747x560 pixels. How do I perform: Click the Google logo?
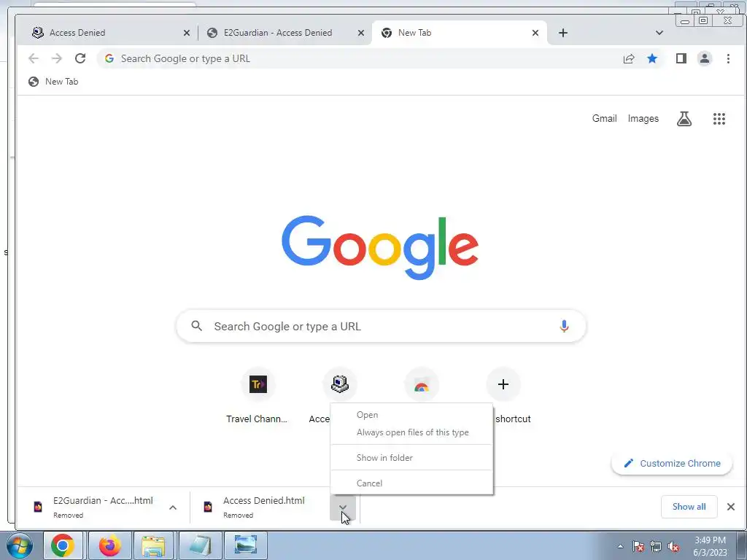pos(379,248)
